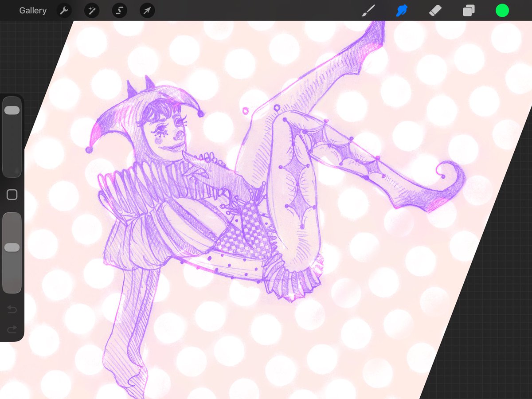Screen dimensions: 532x399
Task: Open the Gallery view
Action: click(33, 10)
